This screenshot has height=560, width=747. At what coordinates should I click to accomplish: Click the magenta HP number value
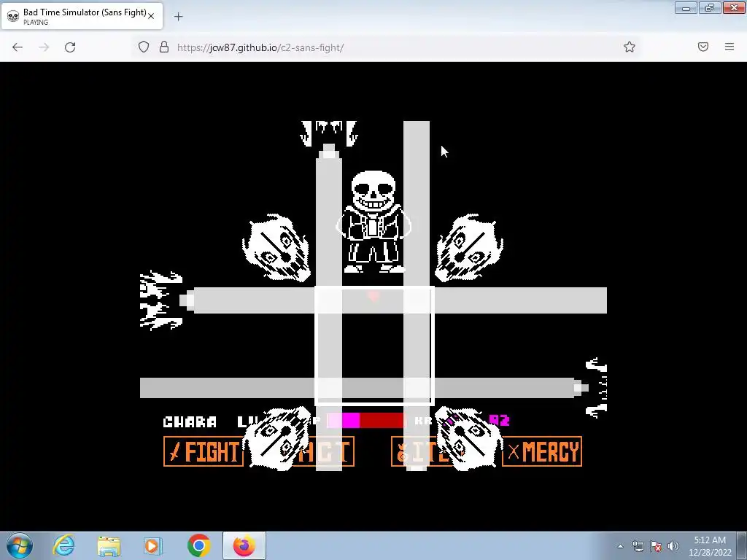[x=499, y=421]
